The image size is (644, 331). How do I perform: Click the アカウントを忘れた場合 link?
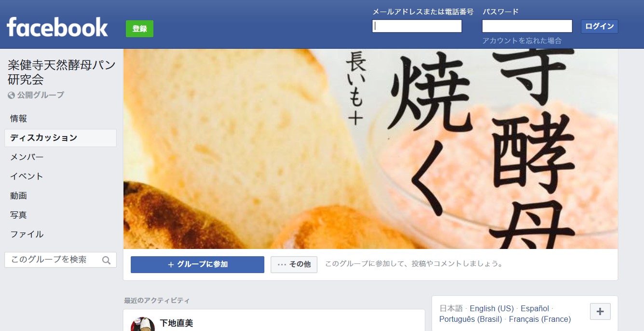(x=522, y=41)
